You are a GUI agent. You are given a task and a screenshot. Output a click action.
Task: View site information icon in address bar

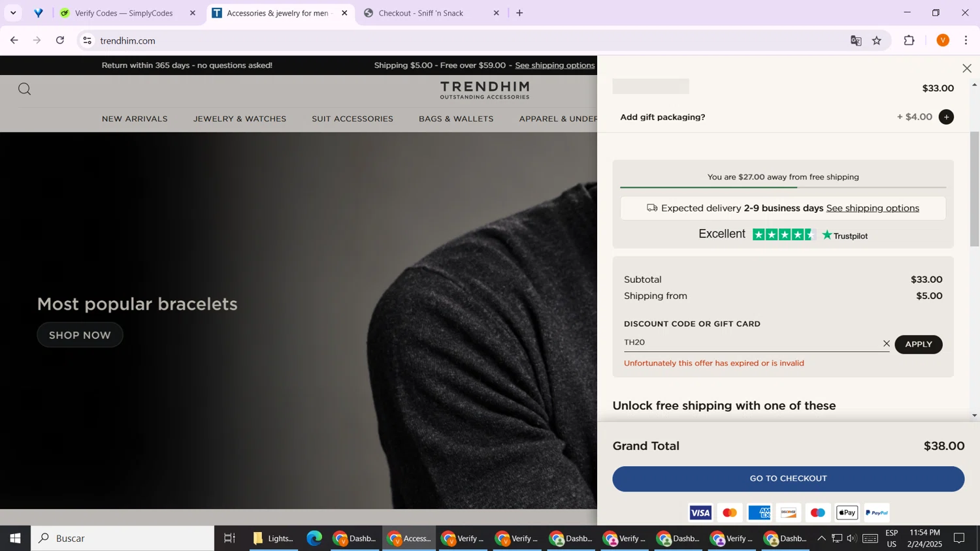point(88,40)
